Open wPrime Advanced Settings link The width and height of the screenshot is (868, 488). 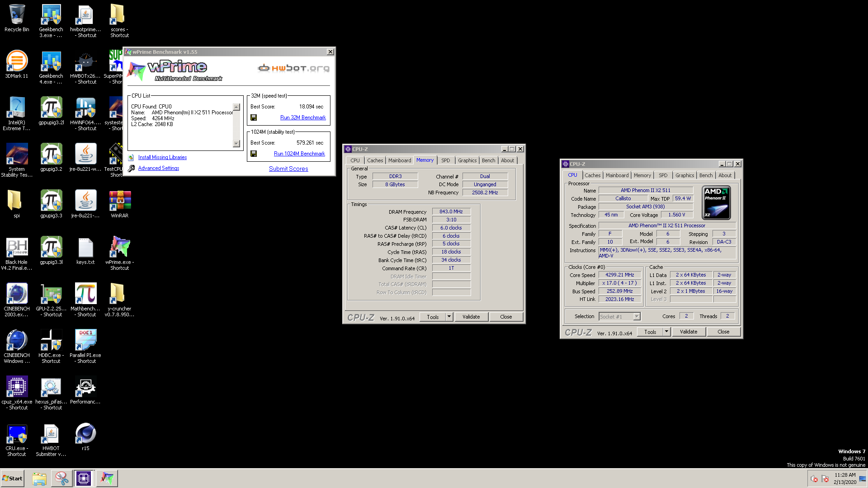(158, 168)
